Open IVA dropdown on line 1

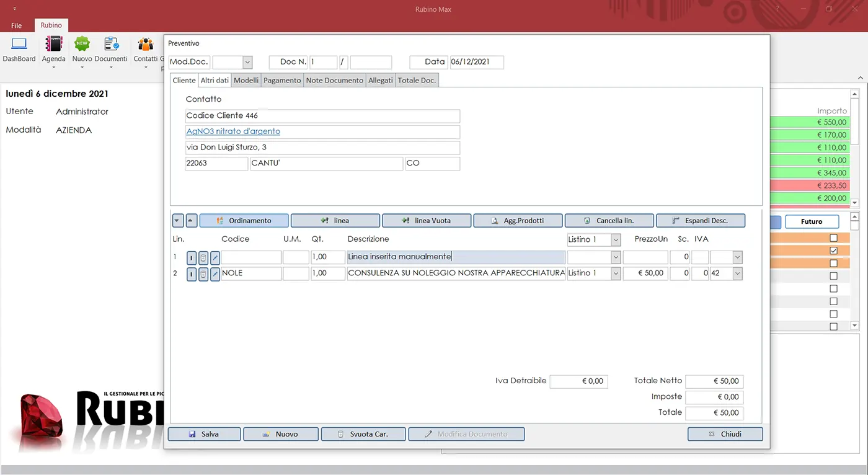pos(737,257)
